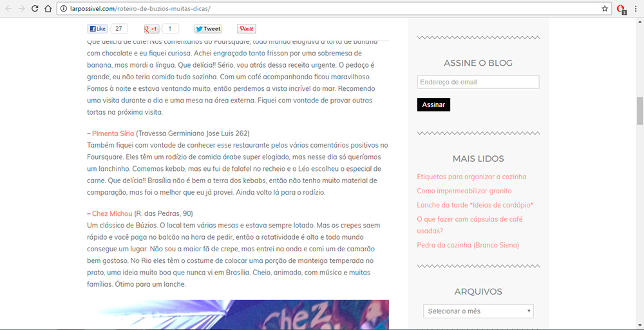644x330 pixels.
Task: Click the Google +1 button
Action: 151,29
